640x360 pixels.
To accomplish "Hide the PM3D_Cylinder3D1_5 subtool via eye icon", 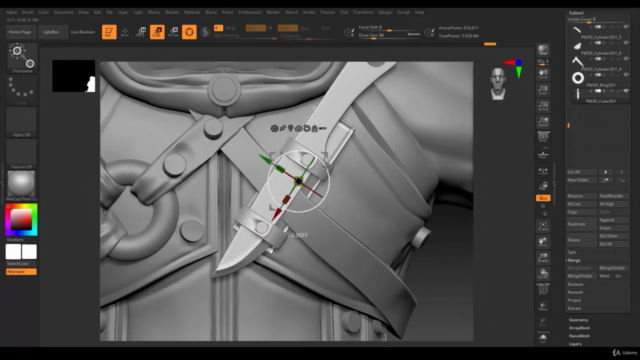I will [626, 27].
